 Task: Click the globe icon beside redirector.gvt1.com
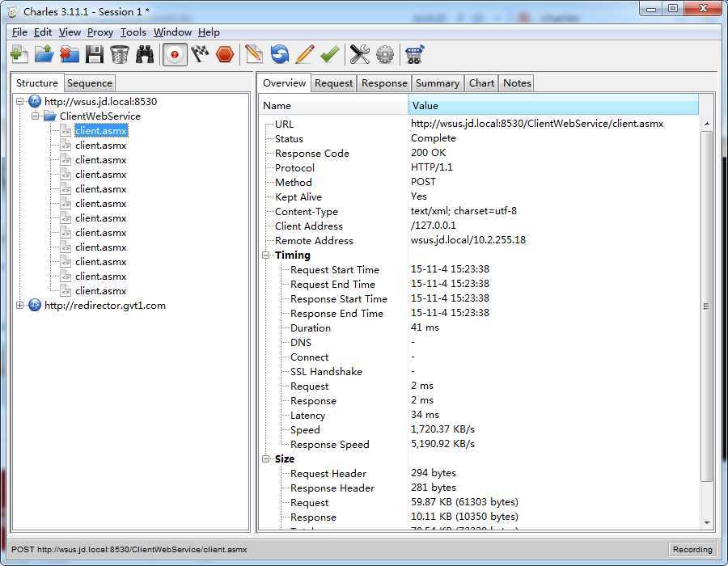[x=35, y=305]
